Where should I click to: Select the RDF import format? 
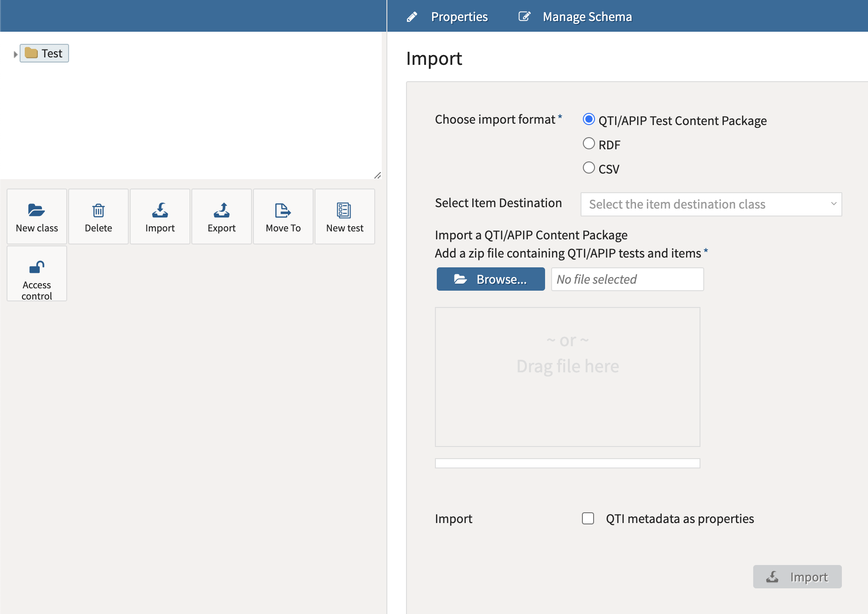(x=588, y=143)
